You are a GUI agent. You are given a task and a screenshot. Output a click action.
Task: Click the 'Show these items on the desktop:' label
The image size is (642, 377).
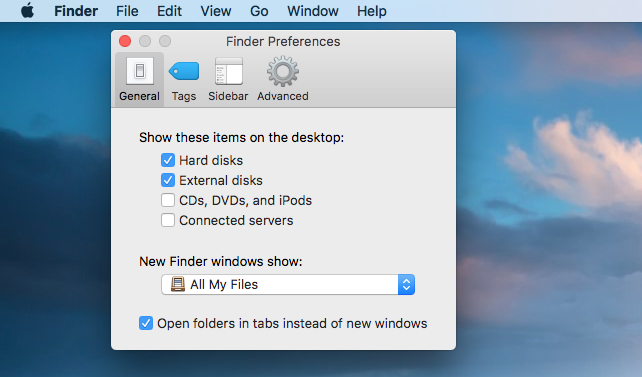click(242, 138)
